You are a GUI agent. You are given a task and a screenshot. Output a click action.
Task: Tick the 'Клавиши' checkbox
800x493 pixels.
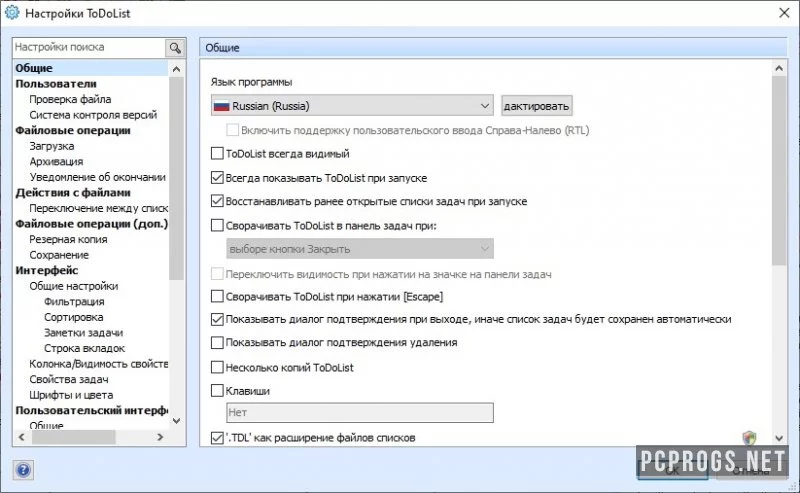pyautogui.click(x=217, y=390)
